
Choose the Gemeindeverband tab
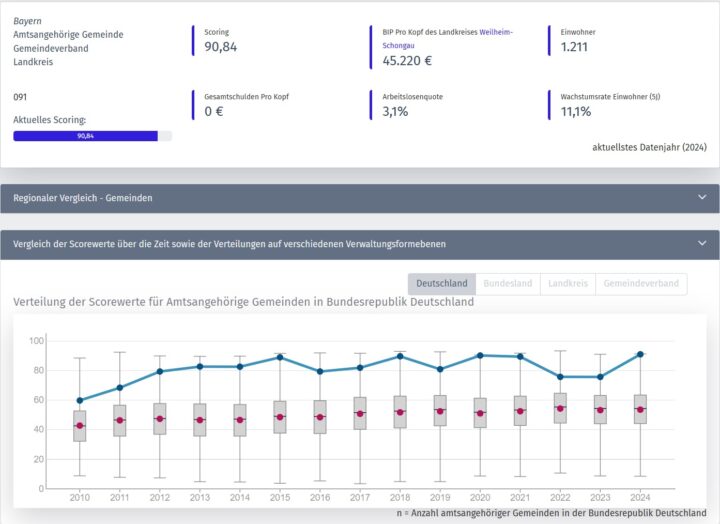[x=640, y=284]
